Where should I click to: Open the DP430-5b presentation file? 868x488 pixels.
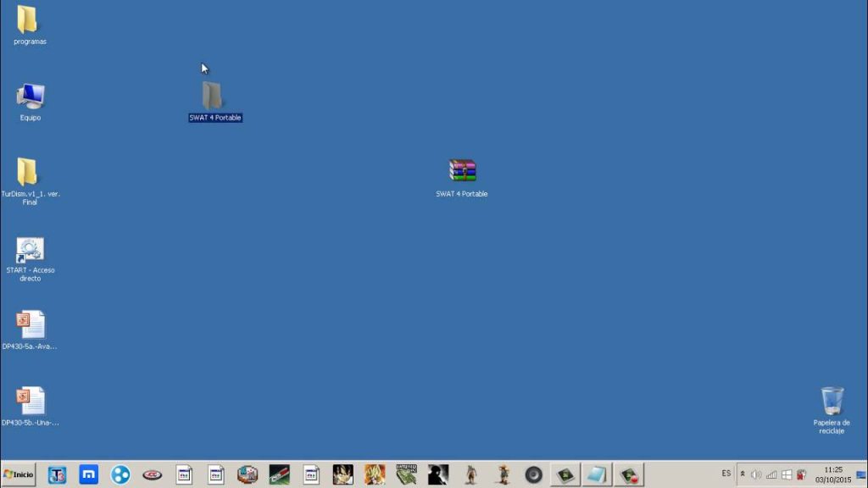click(x=30, y=402)
